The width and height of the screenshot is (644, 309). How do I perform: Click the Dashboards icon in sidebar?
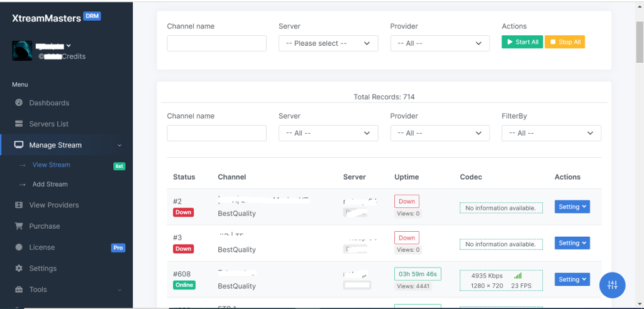pyautogui.click(x=19, y=103)
